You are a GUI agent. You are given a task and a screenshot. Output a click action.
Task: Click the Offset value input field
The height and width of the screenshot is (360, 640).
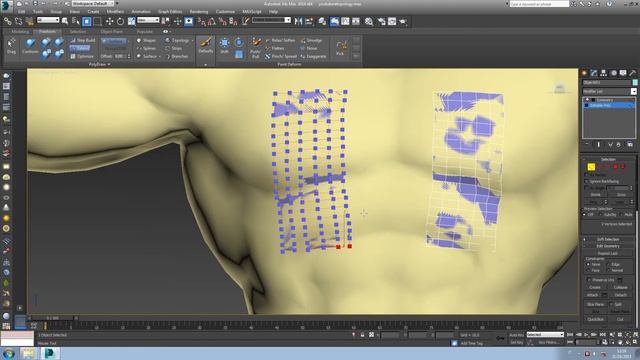[120, 56]
